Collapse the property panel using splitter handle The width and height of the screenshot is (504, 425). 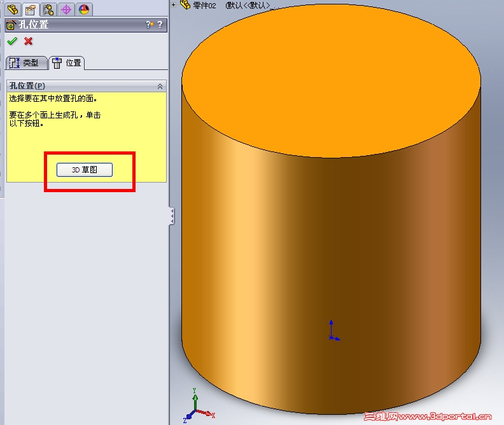coord(172,216)
